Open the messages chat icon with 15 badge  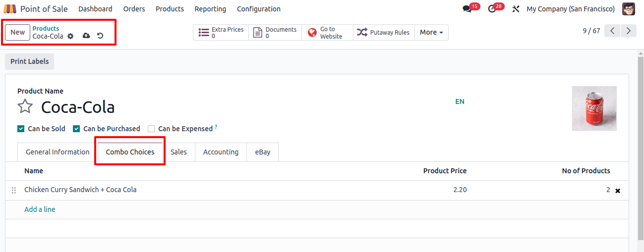pyautogui.click(x=467, y=9)
